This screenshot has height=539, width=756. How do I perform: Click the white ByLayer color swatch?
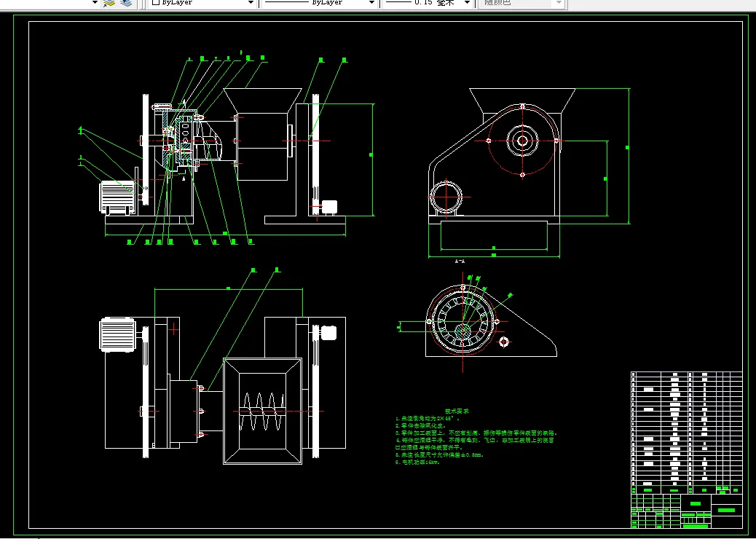pyautogui.click(x=156, y=3)
